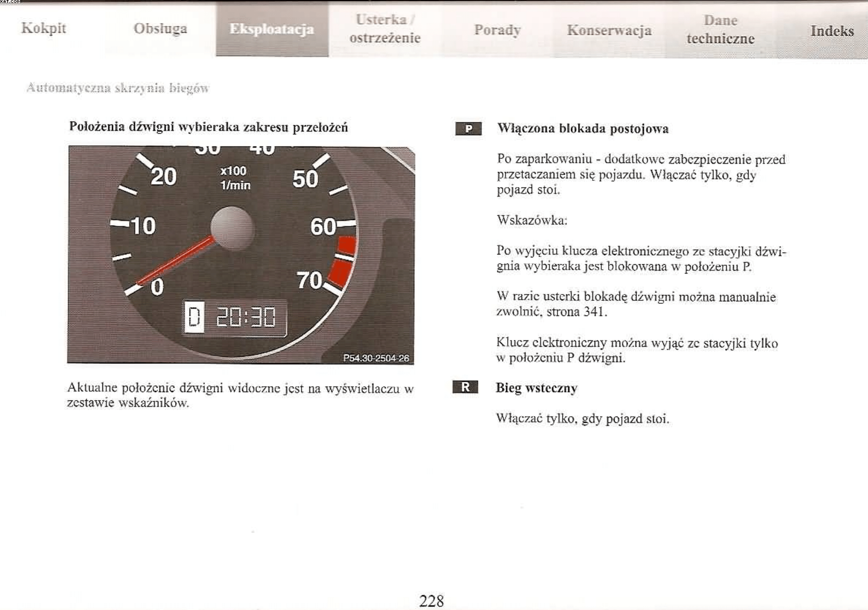Switch to Dane techniczne tab

[720, 30]
